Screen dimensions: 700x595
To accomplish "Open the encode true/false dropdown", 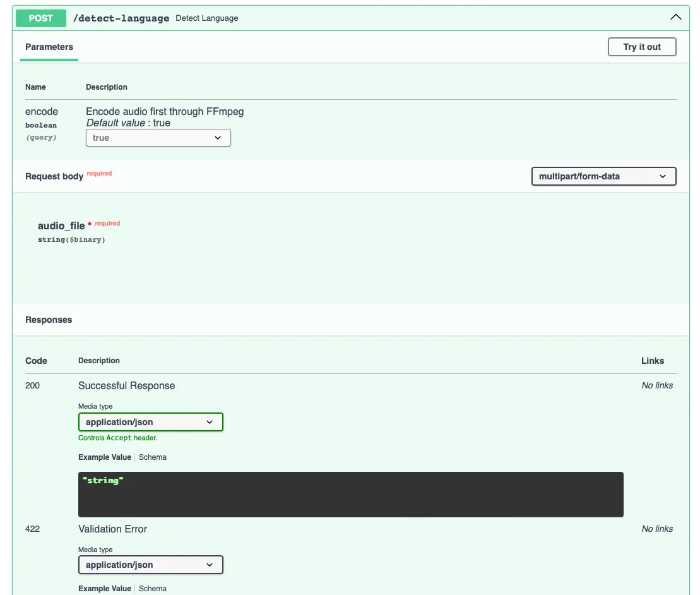I will pos(158,138).
